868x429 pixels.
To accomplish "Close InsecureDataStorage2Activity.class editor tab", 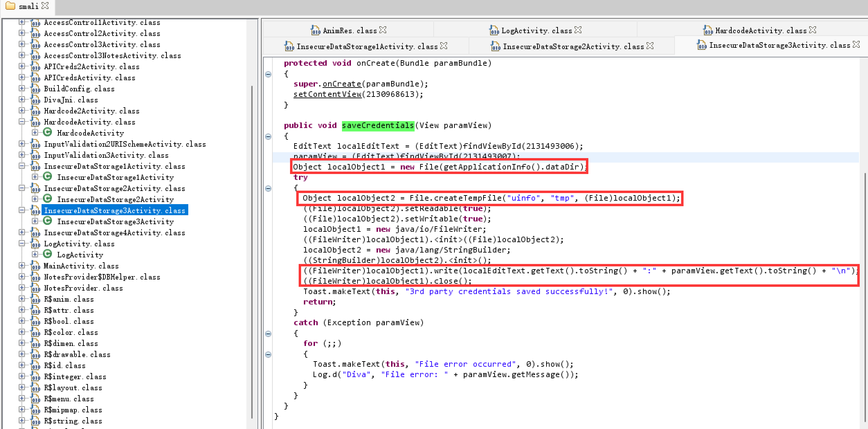I will click(x=650, y=46).
